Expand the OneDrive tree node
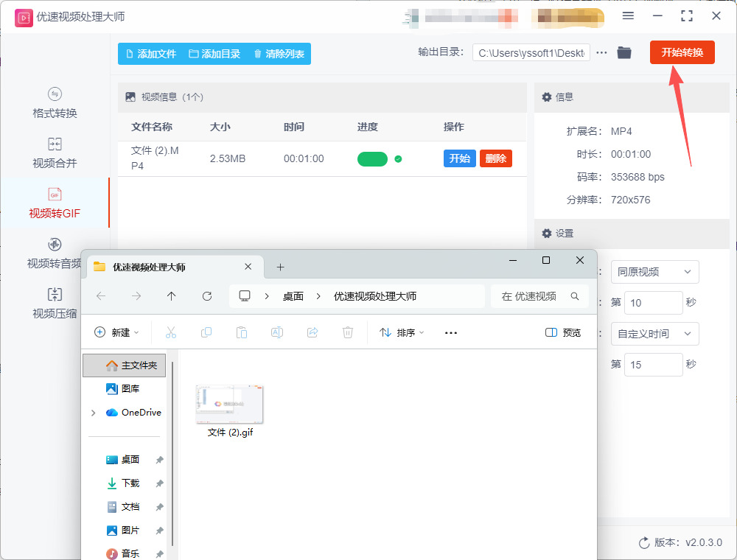This screenshot has height=560, width=737. (x=93, y=413)
